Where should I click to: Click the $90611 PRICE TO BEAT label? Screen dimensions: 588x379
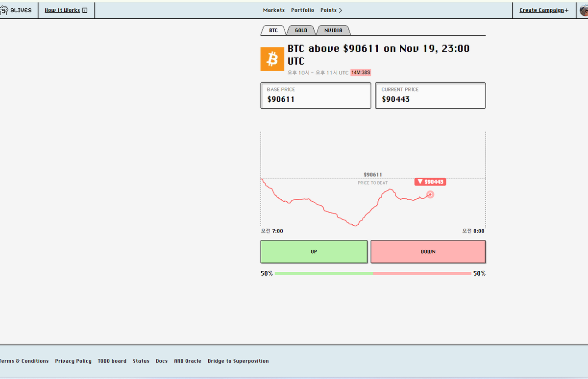[x=373, y=178]
